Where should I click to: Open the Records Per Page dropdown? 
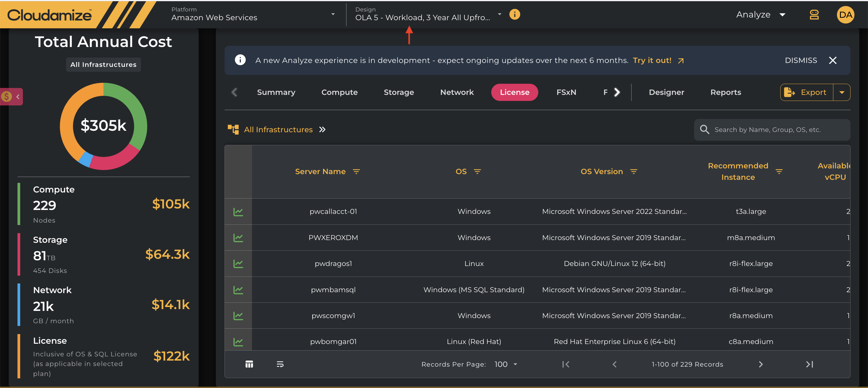(x=506, y=364)
